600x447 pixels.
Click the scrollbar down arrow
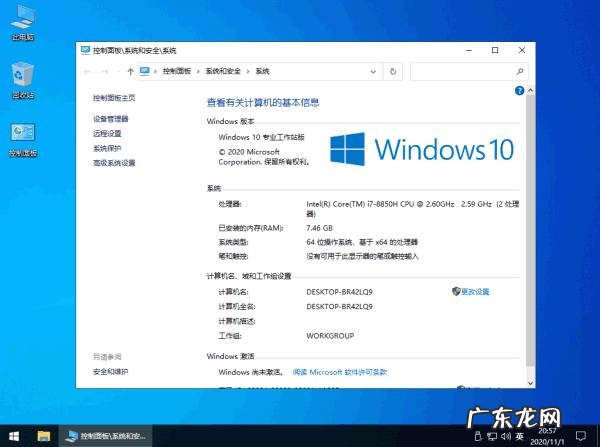530,383
